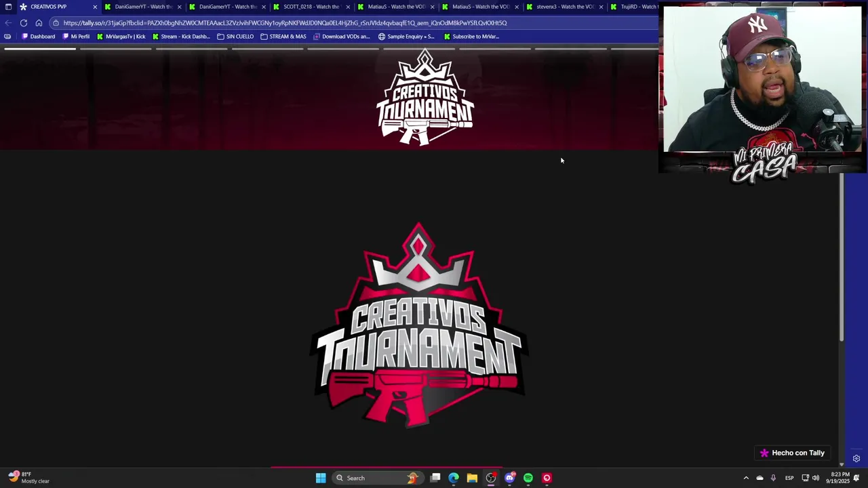Open the gear settings icon below Tally badge
This screenshot has height=488, width=868.
coord(856,459)
